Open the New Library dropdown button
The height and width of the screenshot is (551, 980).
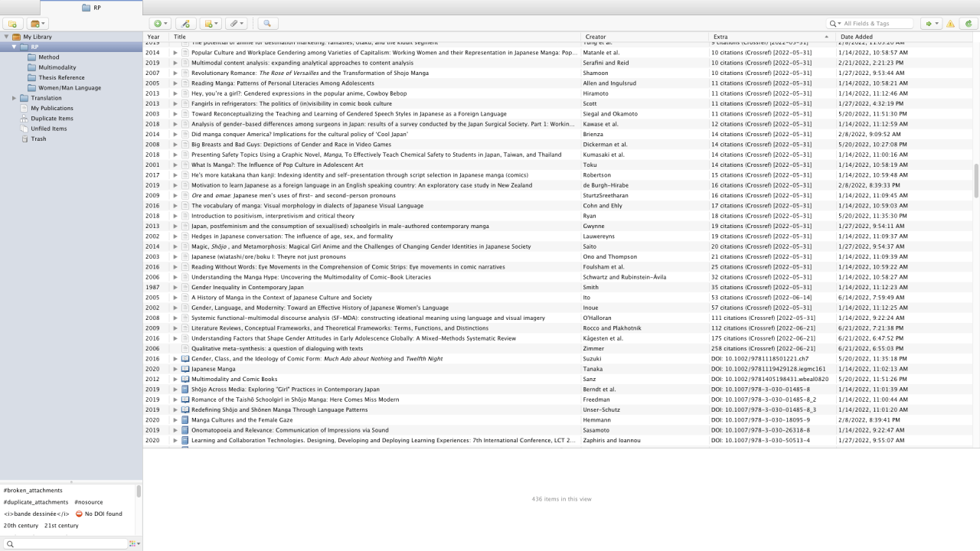click(x=38, y=24)
